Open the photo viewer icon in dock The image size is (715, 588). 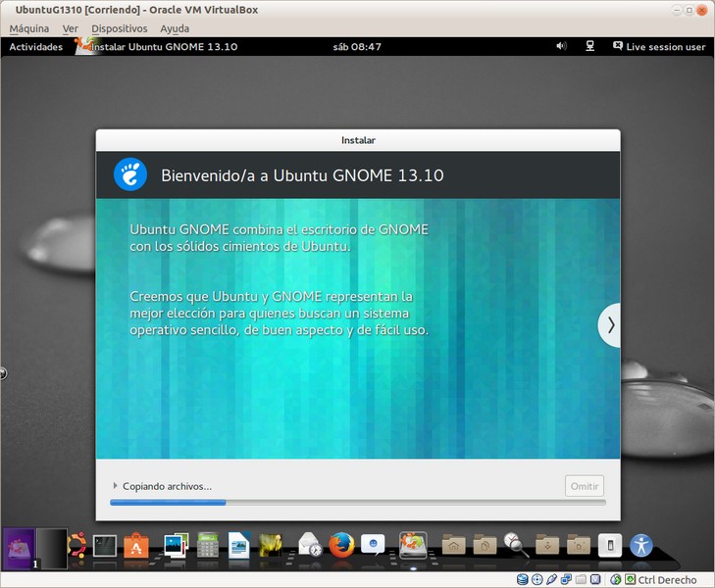point(176,545)
